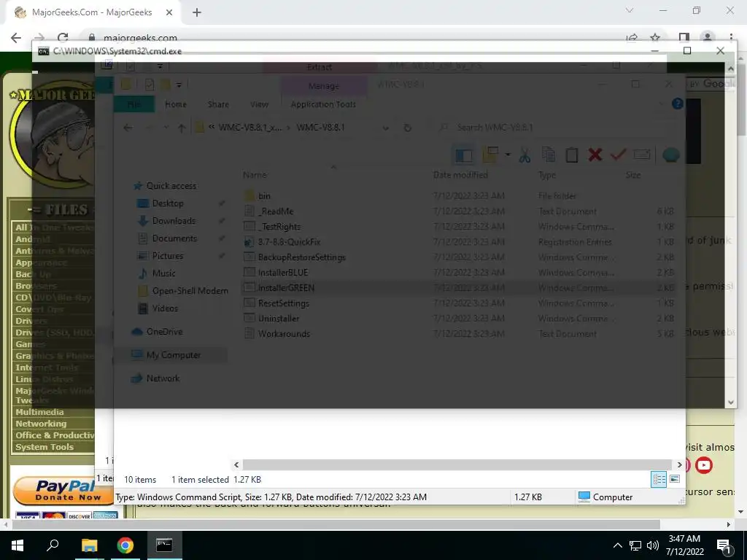Open the dropdown arrow beside the folder toolbar icon
The width and height of the screenshot is (747, 560).
coord(508,155)
